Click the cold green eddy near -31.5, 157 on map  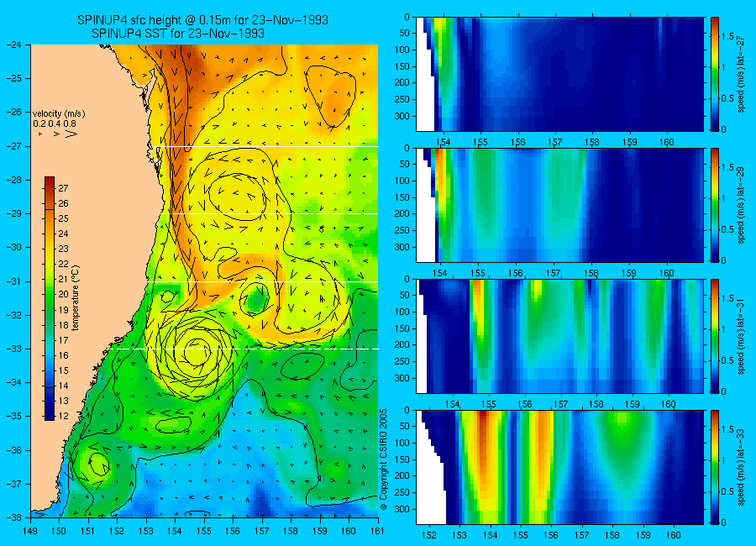[x=254, y=300]
